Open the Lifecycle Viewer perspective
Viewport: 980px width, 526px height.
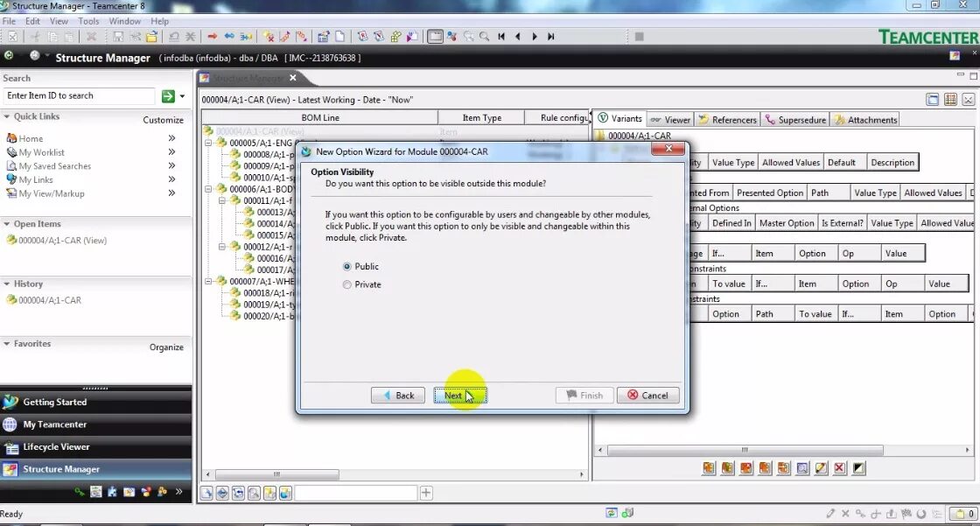point(95,447)
